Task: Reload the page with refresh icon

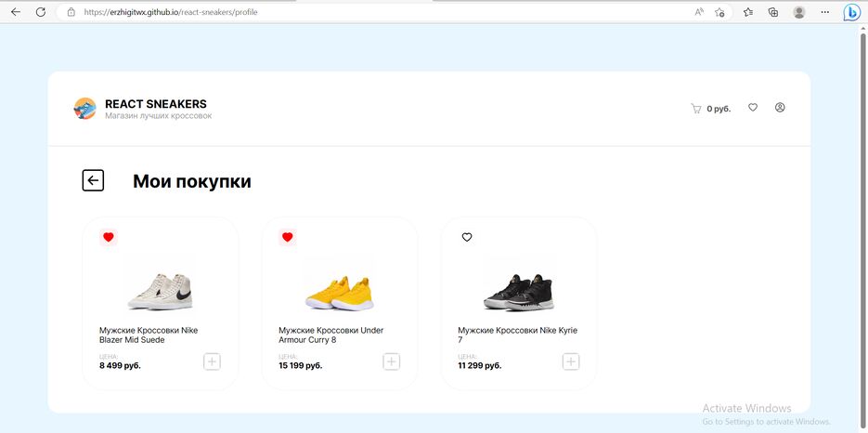Action: tap(41, 12)
